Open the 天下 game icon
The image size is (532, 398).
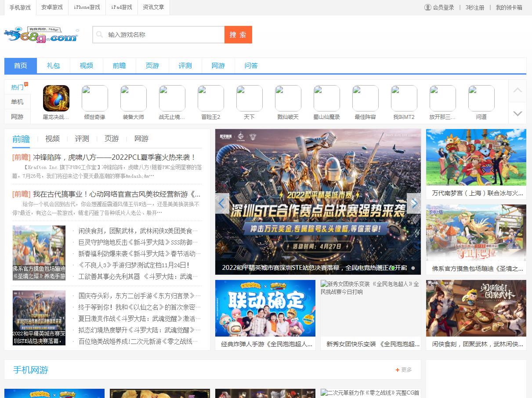(x=250, y=98)
